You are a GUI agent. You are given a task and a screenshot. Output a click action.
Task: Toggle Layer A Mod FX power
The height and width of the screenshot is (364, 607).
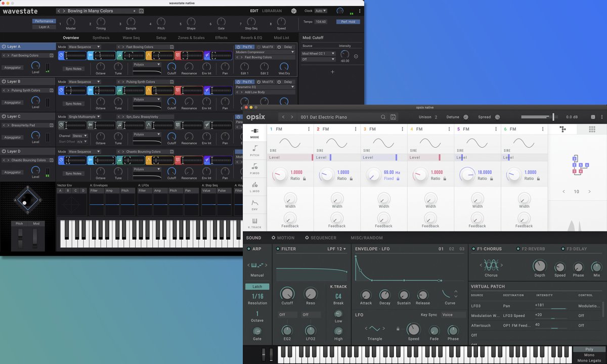click(258, 47)
